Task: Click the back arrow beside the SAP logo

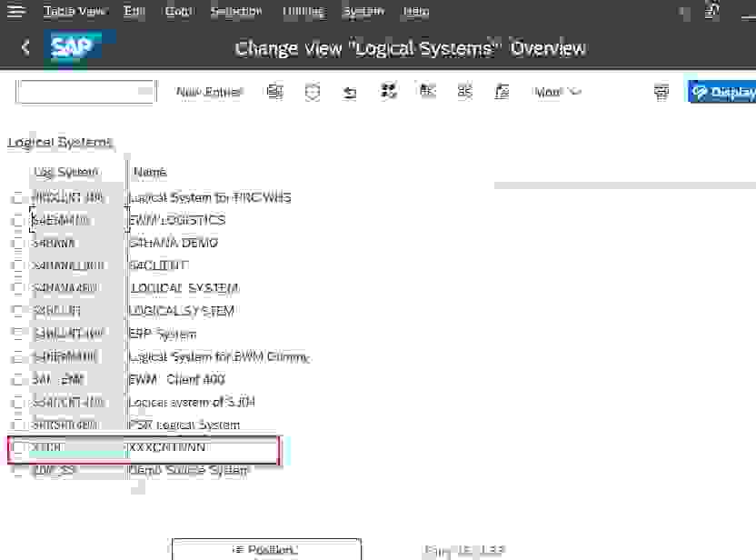Action: pos(25,46)
